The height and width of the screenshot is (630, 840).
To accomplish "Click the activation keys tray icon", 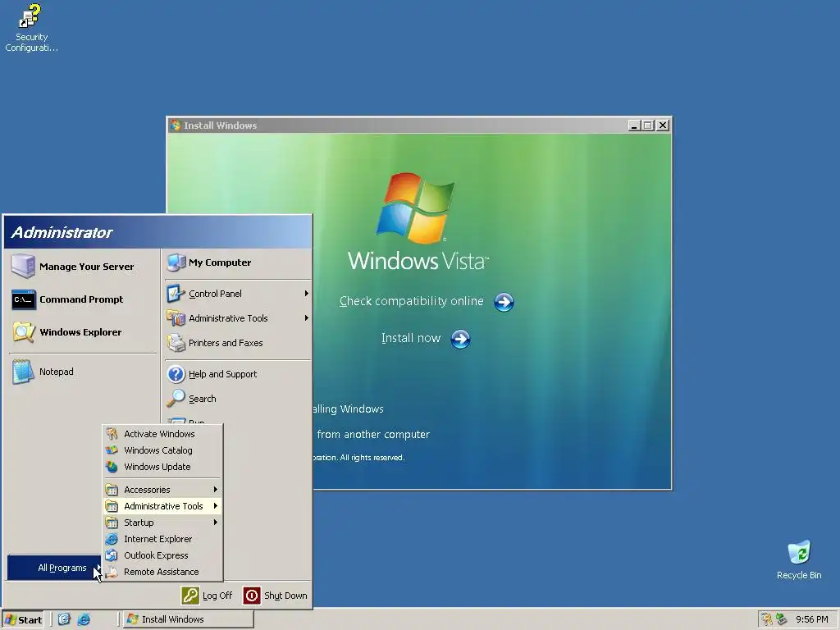I will pos(767,619).
